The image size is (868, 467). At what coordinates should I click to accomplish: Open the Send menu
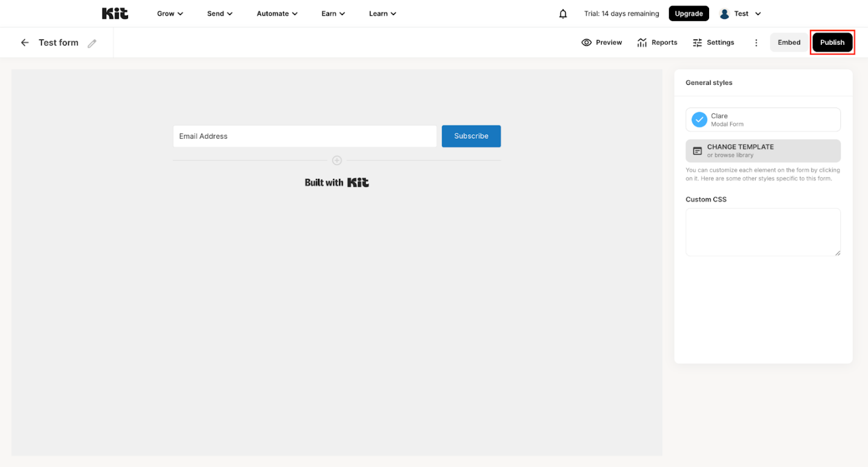click(x=219, y=13)
